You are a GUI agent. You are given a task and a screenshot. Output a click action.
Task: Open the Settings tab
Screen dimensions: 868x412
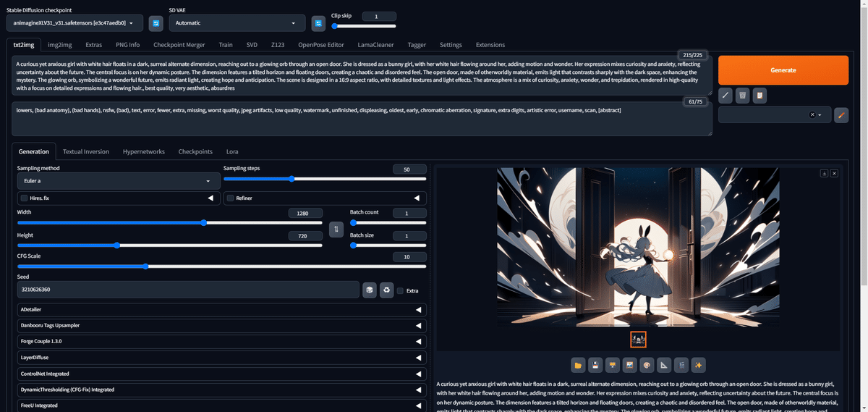451,45
